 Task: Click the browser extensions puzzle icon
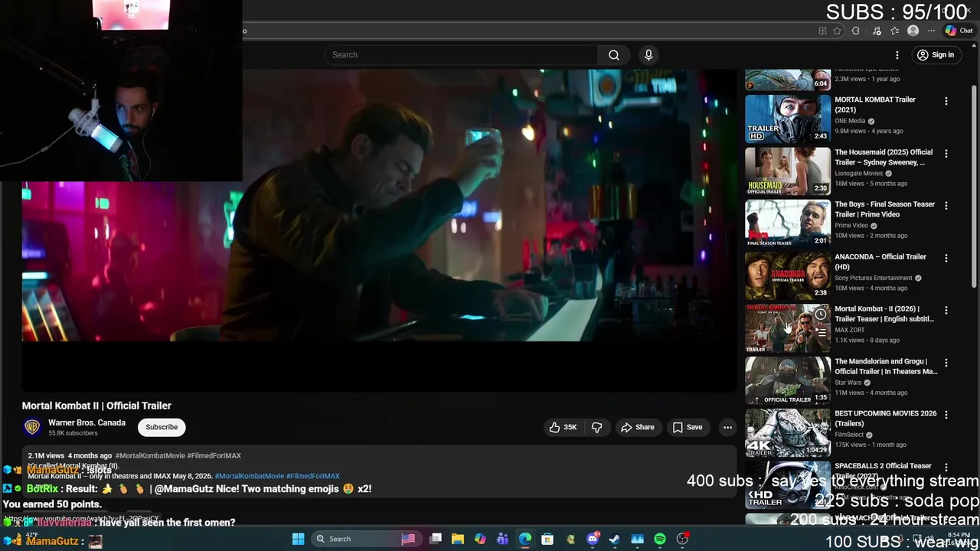tap(856, 31)
